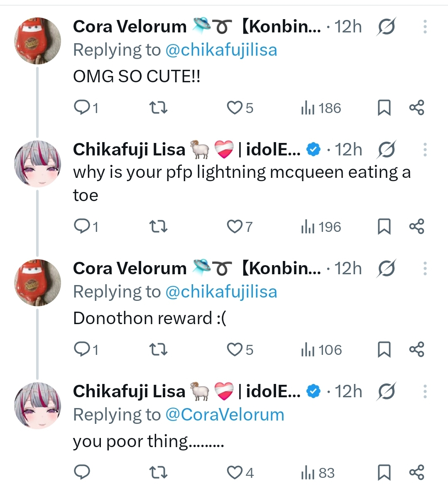Like the "OMG SO CUTE!!" reply
The height and width of the screenshot is (492, 448).
click(x=235, y=108)
